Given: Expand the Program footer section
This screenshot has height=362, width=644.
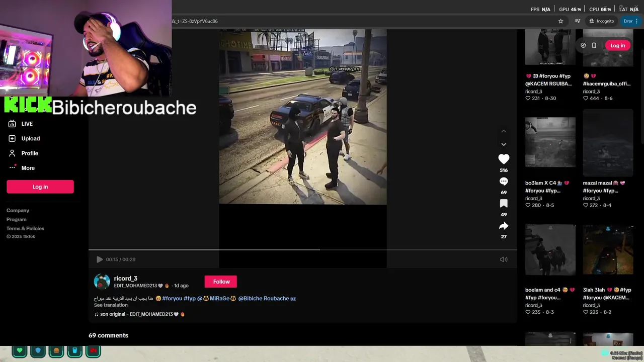Looking at the screenshot, I should click(x=16, y=220).
